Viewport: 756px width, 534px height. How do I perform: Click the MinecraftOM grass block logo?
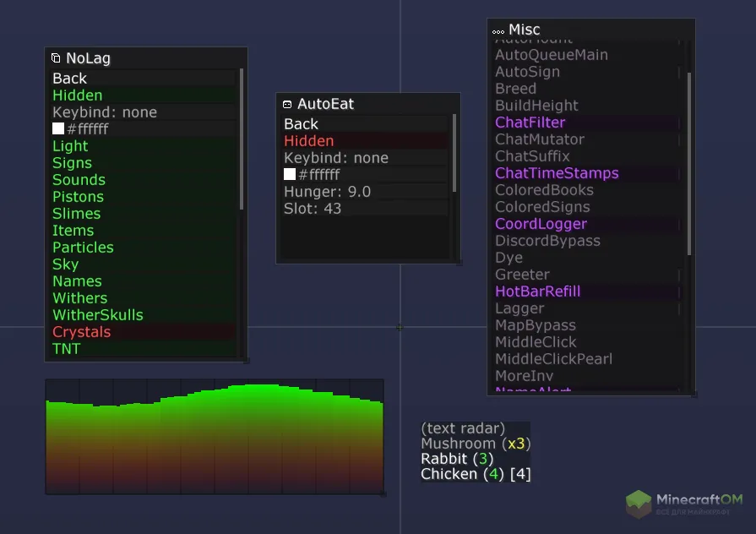click(x=639, y=504)
